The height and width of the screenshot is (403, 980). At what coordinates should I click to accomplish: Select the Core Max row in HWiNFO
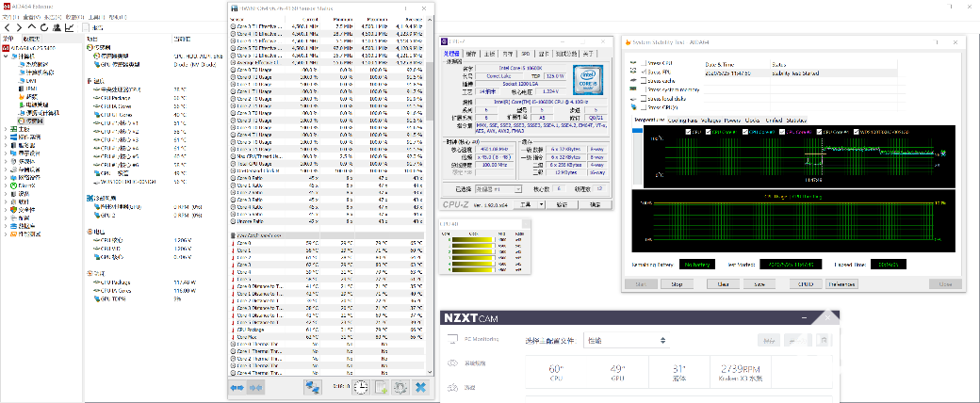coord(326,336)
